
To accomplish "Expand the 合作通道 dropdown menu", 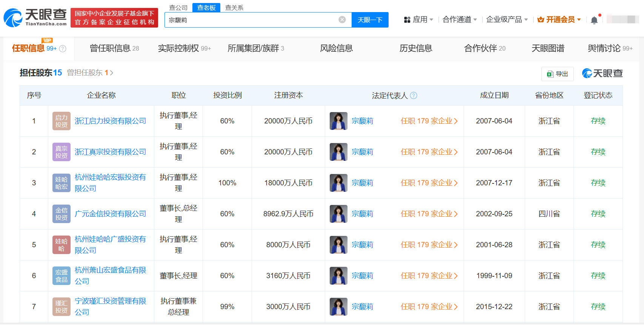I will (x=460, y=20).
